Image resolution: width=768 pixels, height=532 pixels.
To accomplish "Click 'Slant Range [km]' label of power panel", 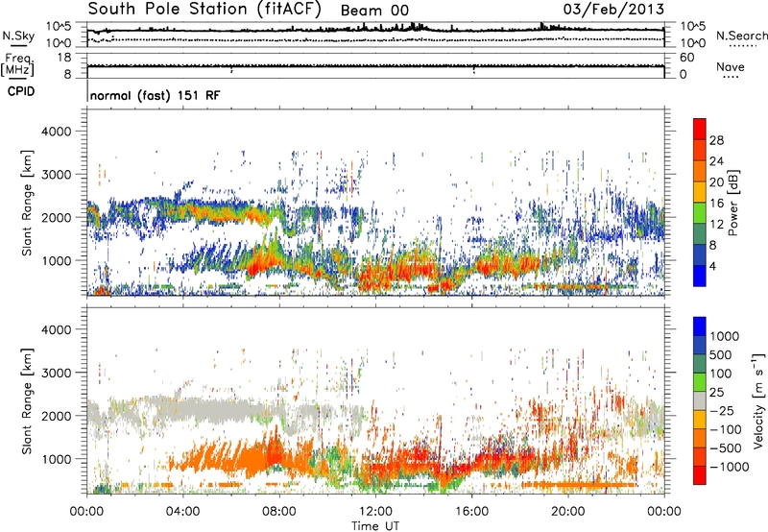I will [27, 203].
